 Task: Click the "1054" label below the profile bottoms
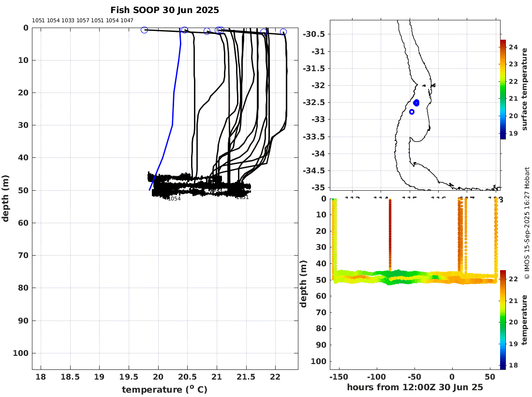(x=175, y=198)
